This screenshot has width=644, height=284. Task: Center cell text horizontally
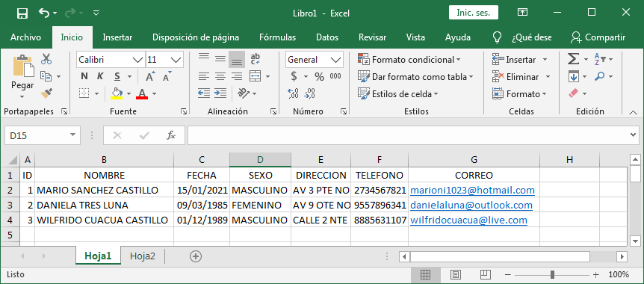click(220, 76)
